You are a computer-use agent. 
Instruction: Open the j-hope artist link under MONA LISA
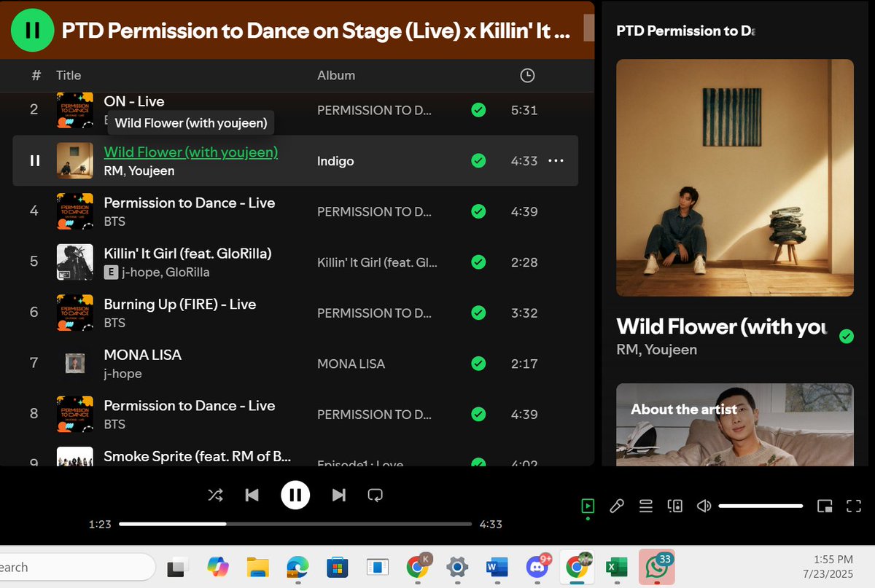122,374
